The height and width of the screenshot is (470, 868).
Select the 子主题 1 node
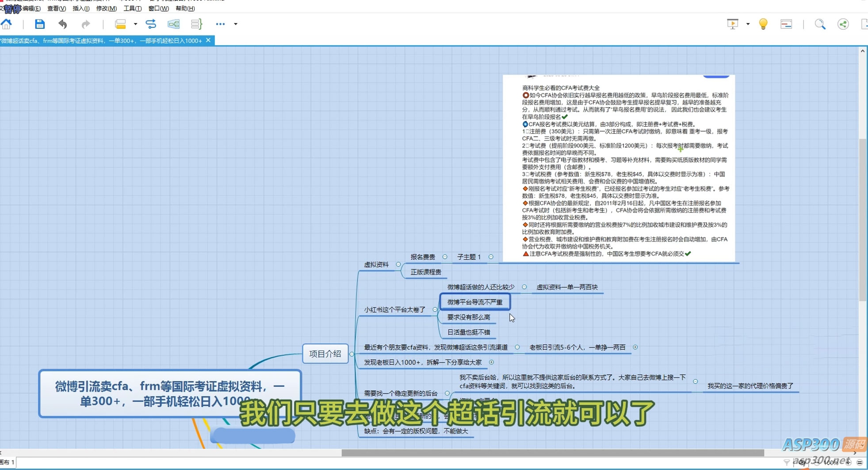tap(469, 257)
